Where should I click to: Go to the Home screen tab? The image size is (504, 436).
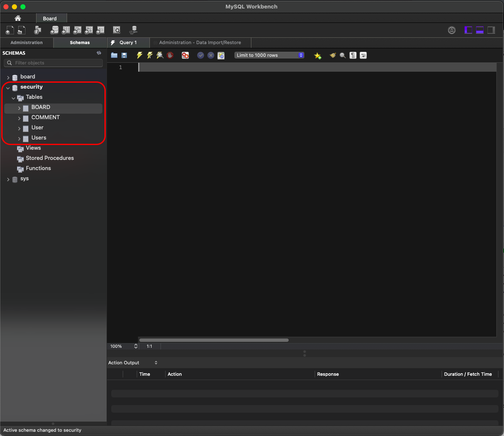[18, 18]
